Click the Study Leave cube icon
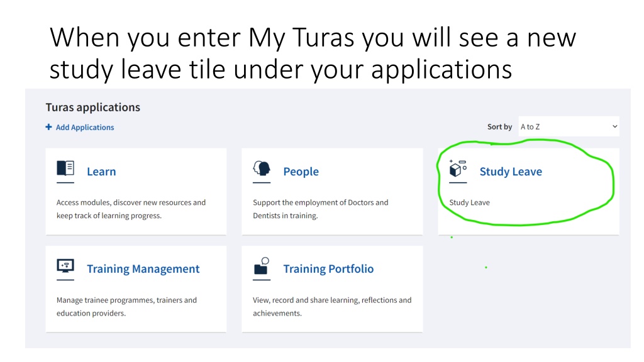 click(x=458, y=168)
